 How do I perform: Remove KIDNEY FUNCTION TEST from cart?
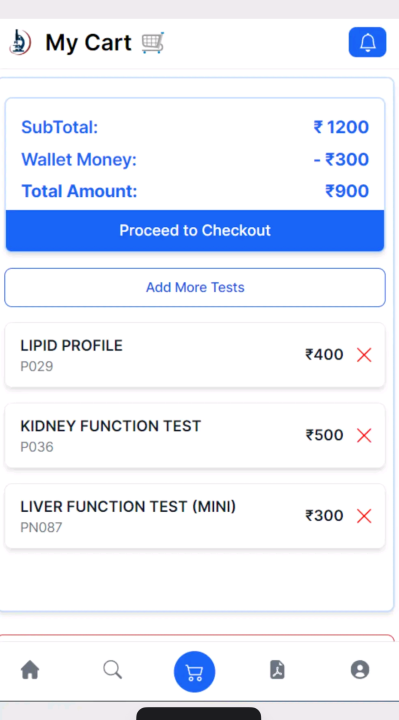tap(364, 435)
